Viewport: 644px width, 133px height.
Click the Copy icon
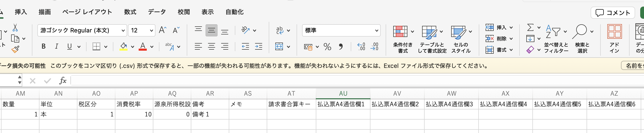click(15, 39)
